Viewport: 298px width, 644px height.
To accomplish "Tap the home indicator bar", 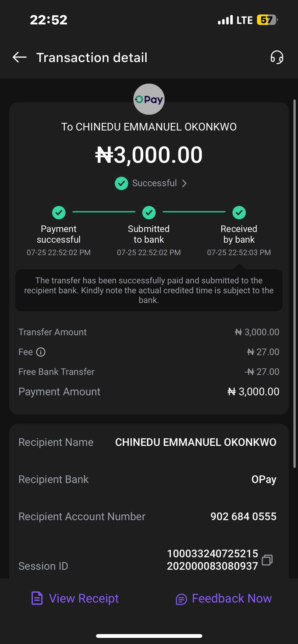I will [149, 636].
